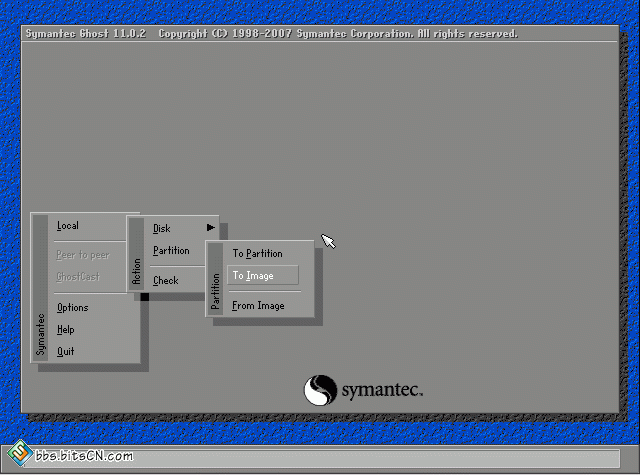Viewport: 640px width, 475px height.
Task: Open Help in the main menu
Action: (66, 329)
